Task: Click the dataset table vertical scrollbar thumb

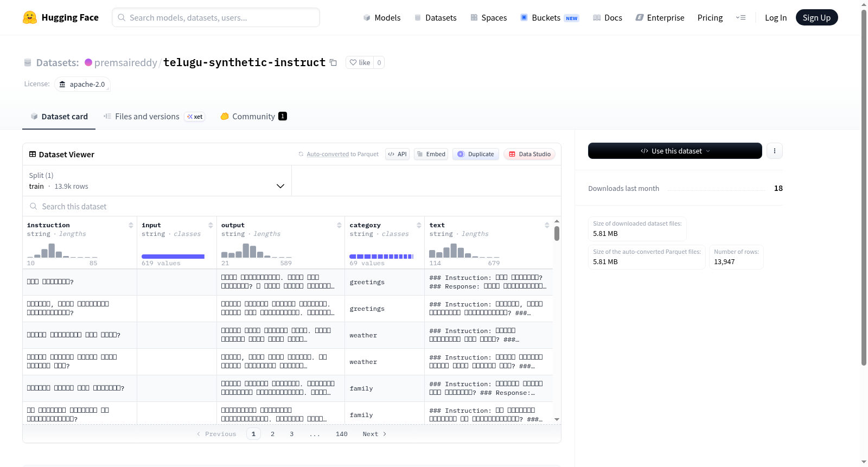Action: pyautogui.click(x=557, y=234)
